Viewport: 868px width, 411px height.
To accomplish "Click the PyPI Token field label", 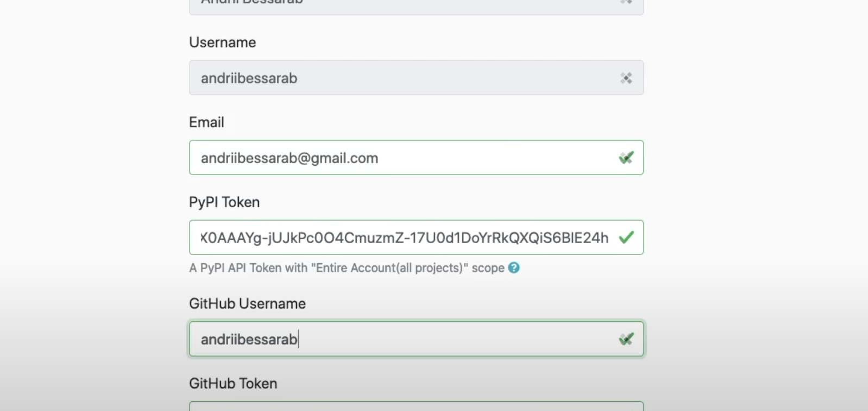I will tap(224, 202).
